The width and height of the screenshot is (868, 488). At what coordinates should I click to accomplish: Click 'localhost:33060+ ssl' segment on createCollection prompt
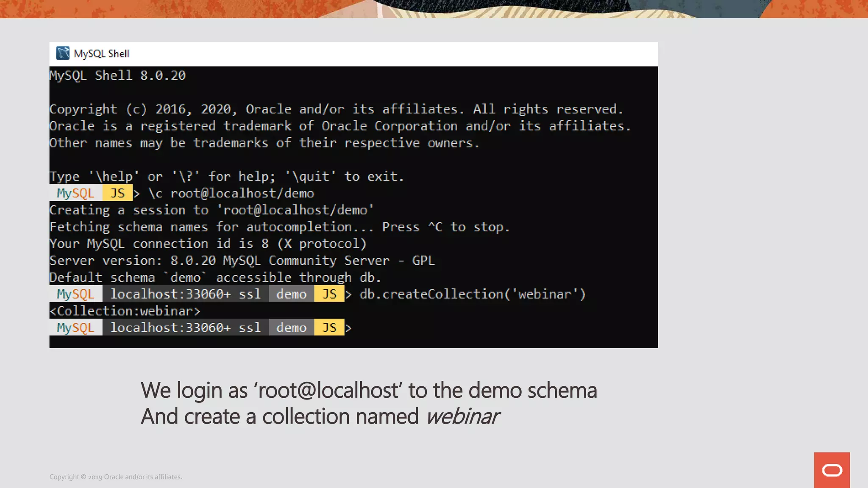(x=186, y=294)
